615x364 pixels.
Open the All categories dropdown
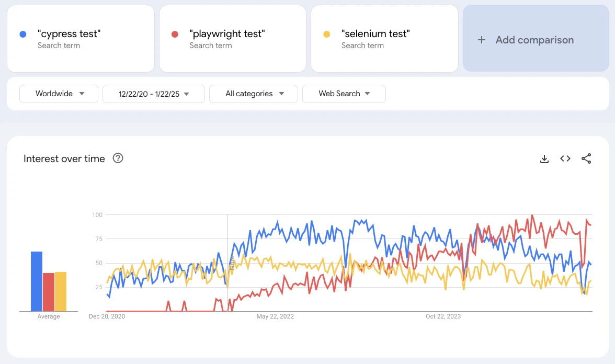click(x=253, y=94)
